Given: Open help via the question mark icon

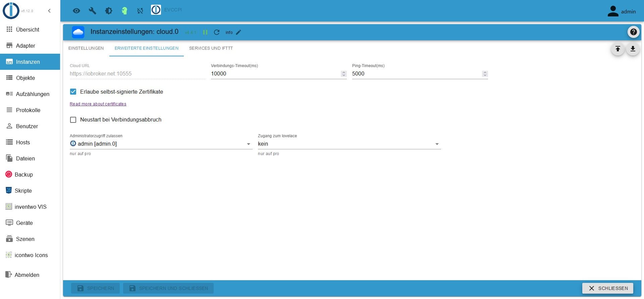Looking at the screenshot, I should (x=633, y=32).
